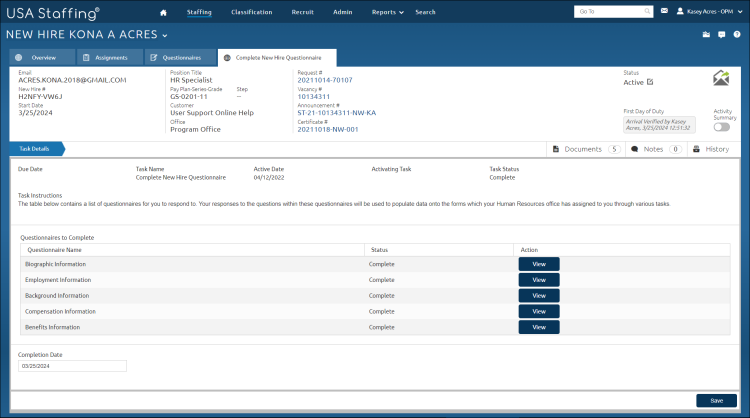Open announcement ST-21-10134311-NW-KA link

[x=337, y=113]
